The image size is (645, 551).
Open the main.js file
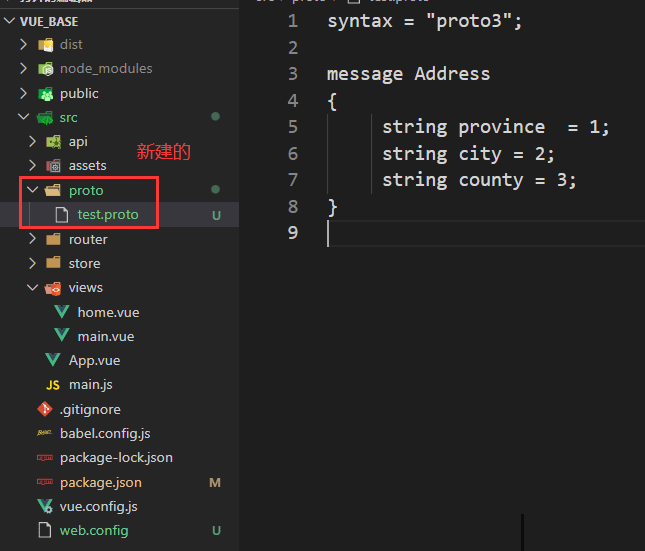click(x=90, y=385)
